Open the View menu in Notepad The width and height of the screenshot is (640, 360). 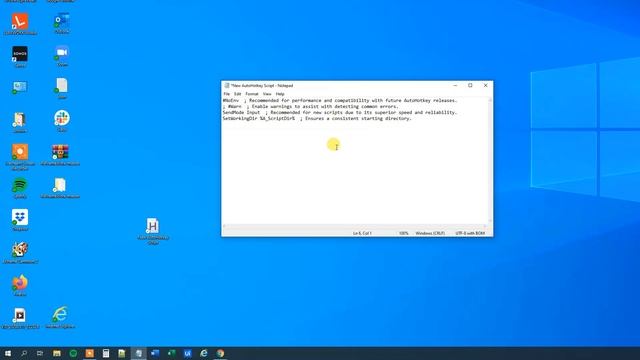coord(267,94)
